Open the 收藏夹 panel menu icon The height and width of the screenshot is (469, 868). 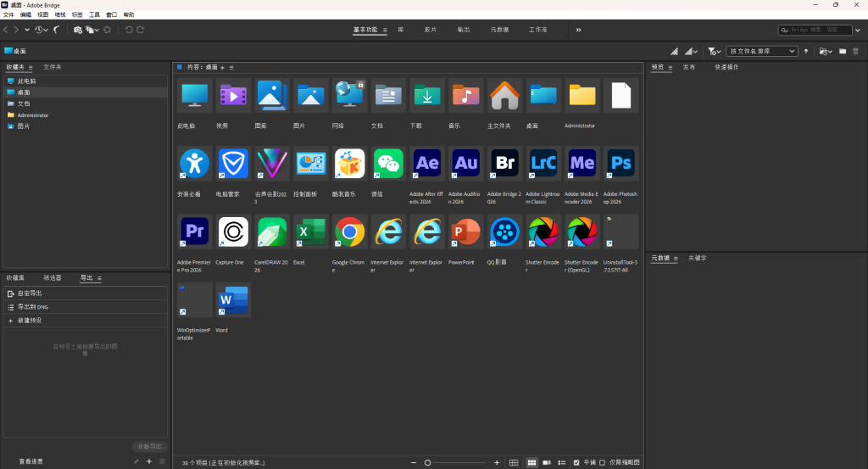(x=31, y=68)
